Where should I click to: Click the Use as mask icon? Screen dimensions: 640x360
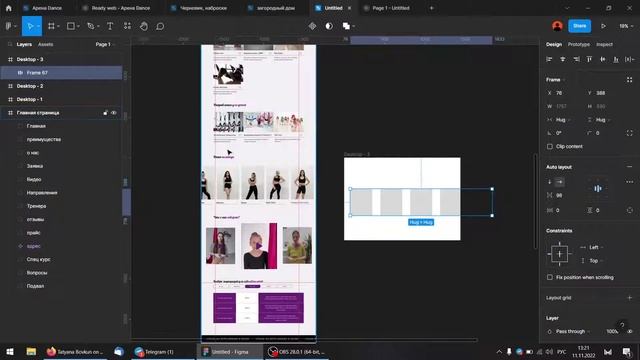point(329,26)
